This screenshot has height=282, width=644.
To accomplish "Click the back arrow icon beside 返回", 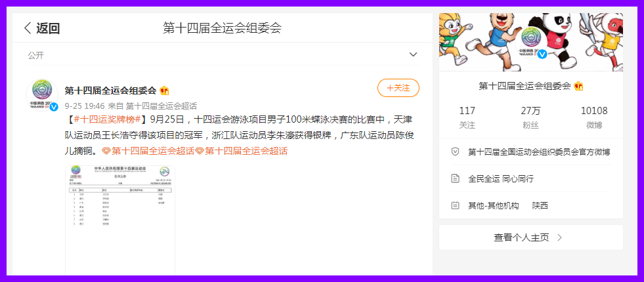I will [28, 28].
